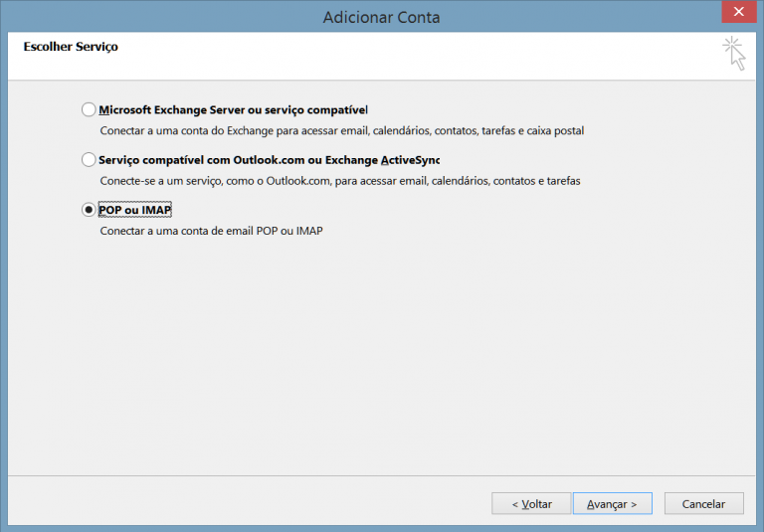Click the Outlook.com service description text
The height and width of the screenshot is (532, 764).
click(x=339, y=181)
